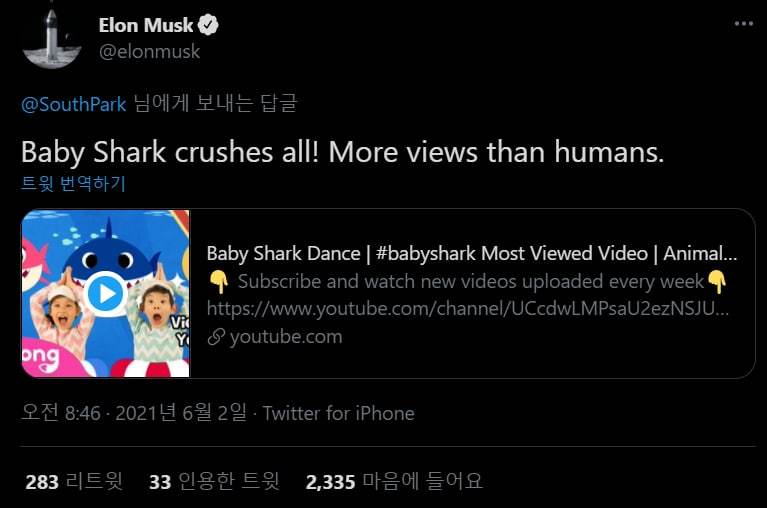Open the tweet timestamp 오전 8:46
The image size is (767, 508).
pos(61,413)
